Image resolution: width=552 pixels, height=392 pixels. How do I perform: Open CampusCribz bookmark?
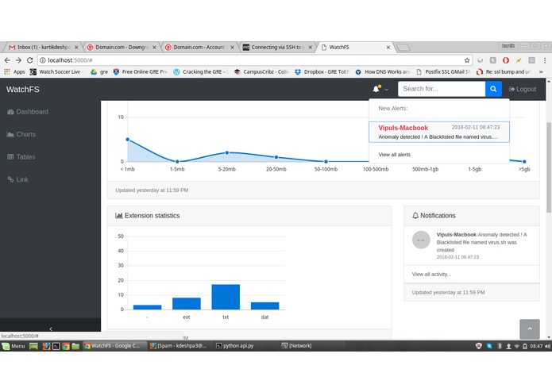point(261,71)
